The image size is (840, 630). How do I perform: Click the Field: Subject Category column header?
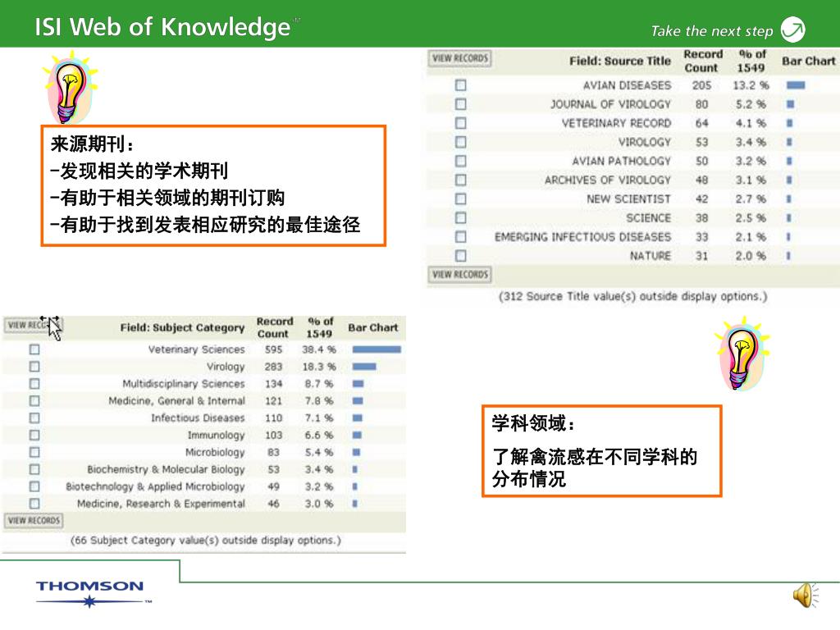tap(182, 327)
